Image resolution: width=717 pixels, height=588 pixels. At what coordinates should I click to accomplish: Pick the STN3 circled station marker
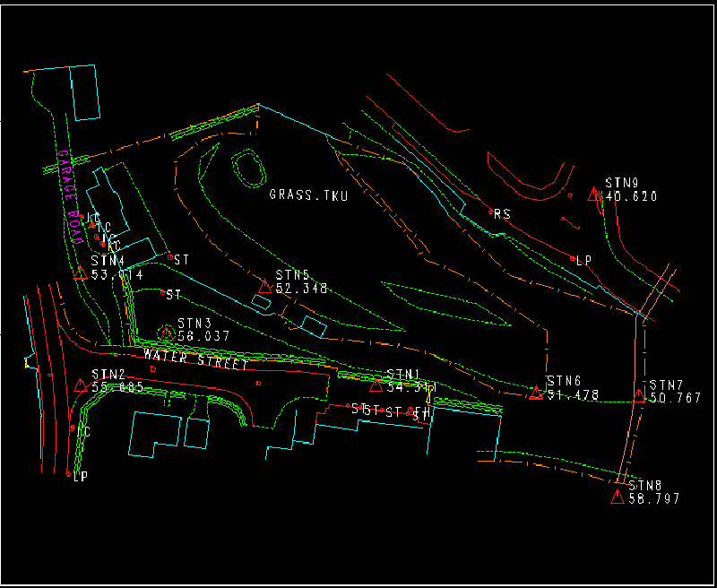coord(167,333)
